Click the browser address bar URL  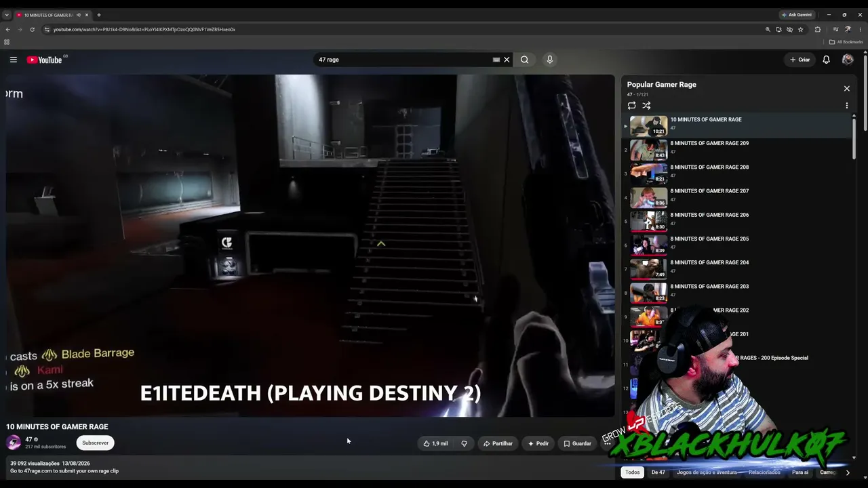tap(144, 29)
